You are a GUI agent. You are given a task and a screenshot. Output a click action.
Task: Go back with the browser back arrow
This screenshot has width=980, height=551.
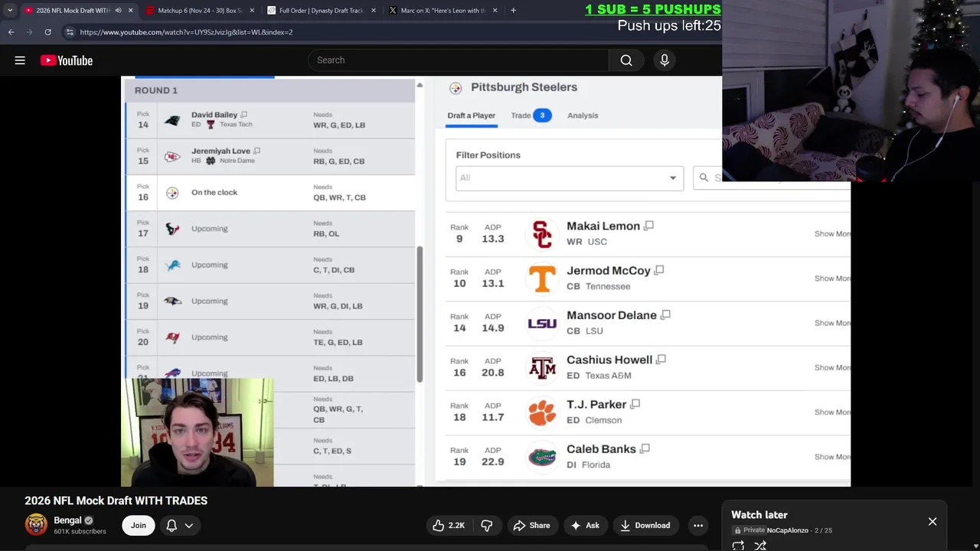(x=11, y=32)
